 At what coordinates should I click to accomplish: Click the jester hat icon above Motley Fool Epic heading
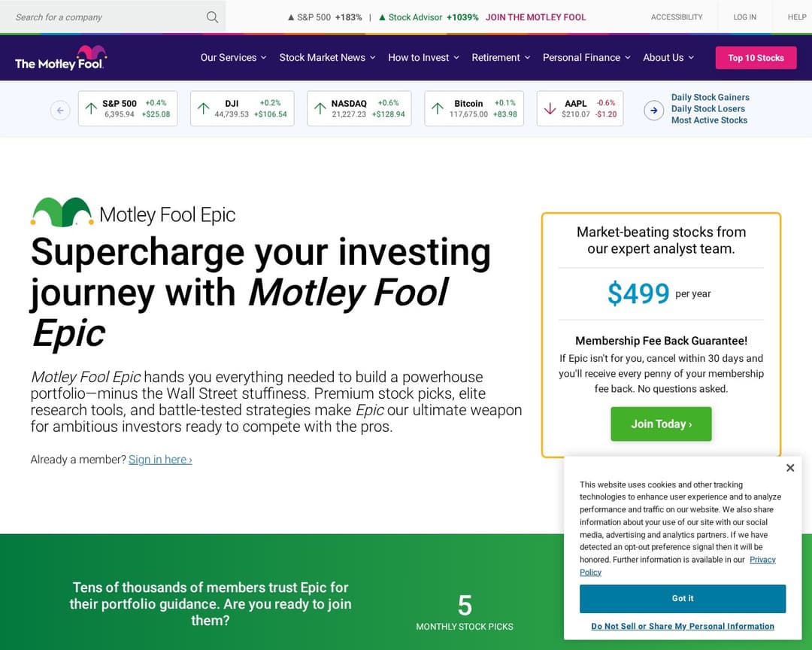tap(61, 211)
